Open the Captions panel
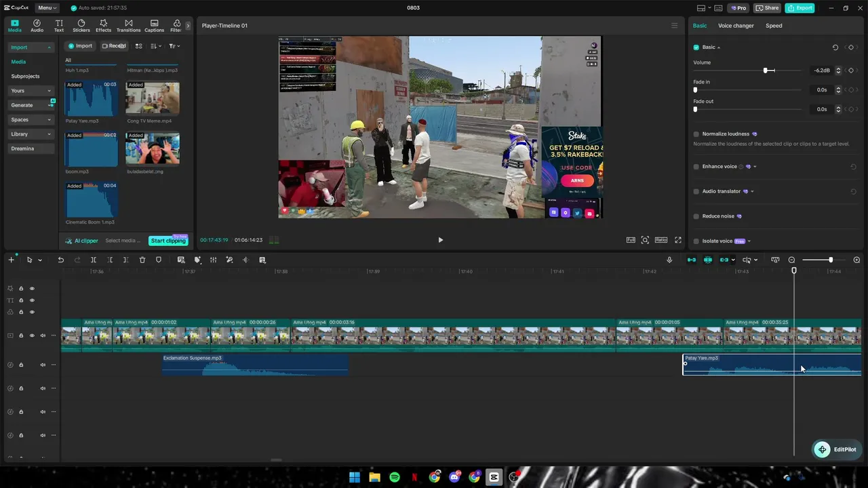The image size is (868, 488). click(x=154, y=26)
